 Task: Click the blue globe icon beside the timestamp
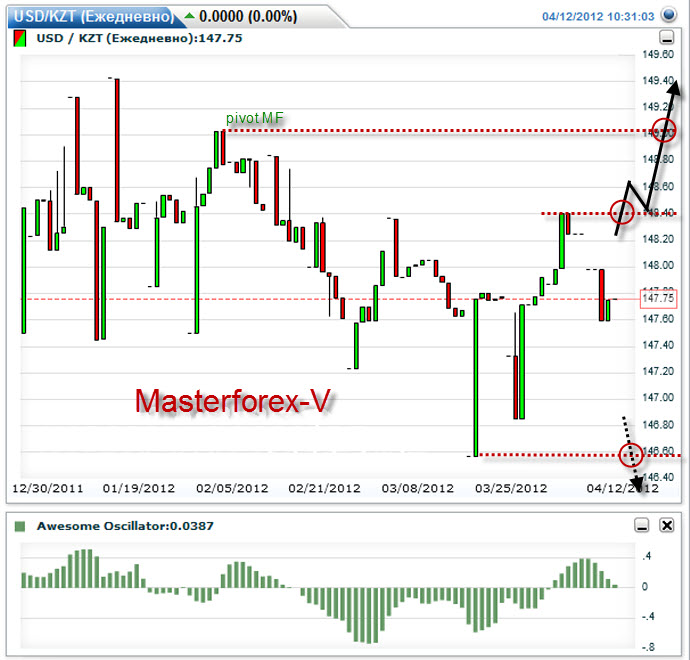pyautogui.click(x=669, y=15)
